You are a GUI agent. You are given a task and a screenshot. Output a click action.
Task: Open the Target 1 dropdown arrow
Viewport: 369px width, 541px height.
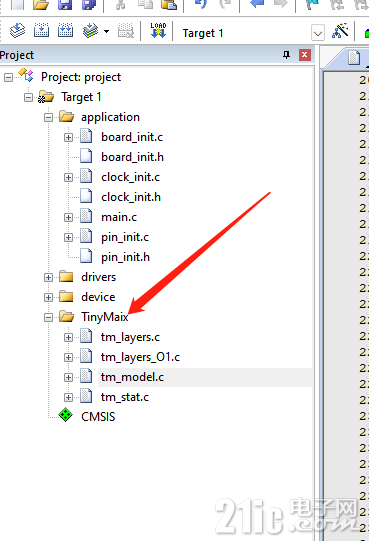click(318, 33)
